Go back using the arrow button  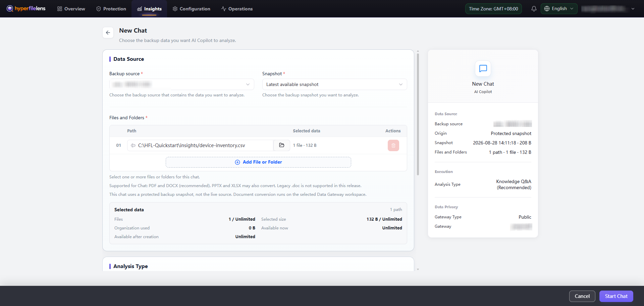pos(108,33)
